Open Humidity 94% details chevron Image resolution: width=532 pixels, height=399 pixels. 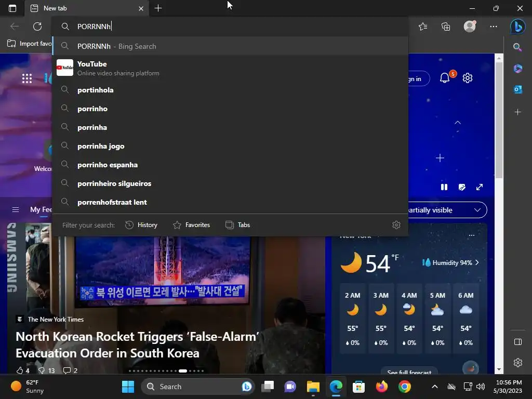(477, 262)
